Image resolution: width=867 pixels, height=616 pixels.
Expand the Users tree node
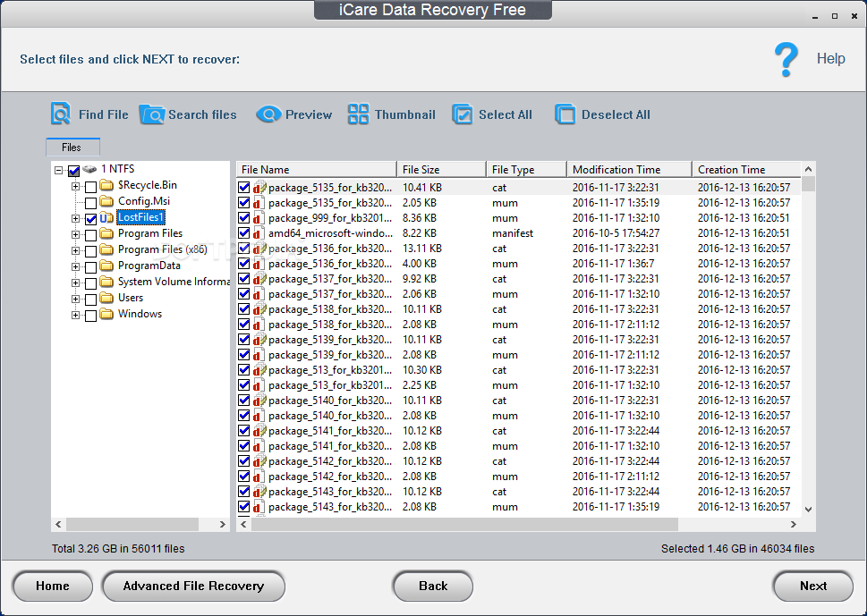(76, 299)
